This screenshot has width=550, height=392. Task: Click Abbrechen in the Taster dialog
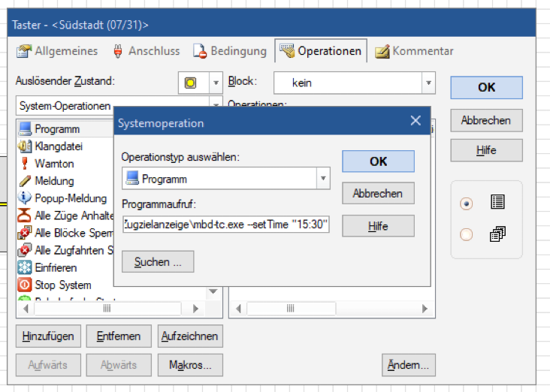487,120
